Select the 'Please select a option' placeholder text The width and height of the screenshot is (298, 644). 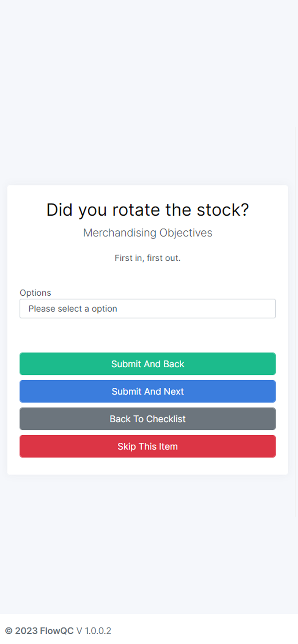click(73, 308)
